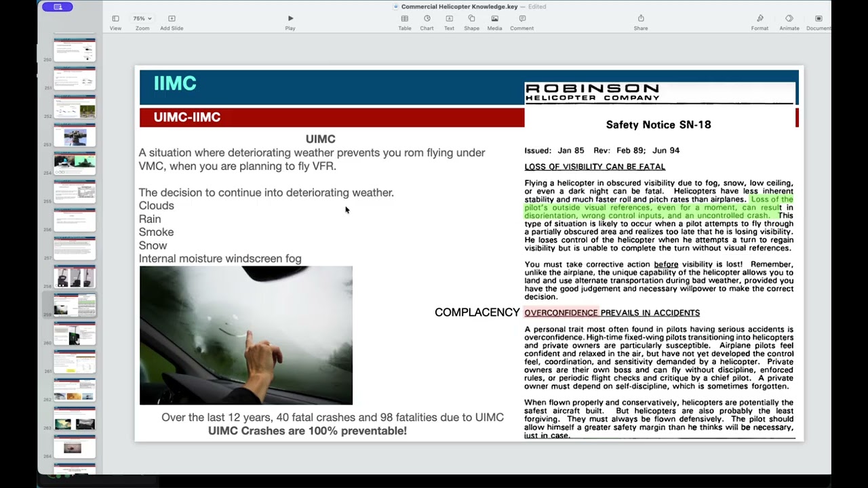Add a Text box from the toolbar
The image size is (868, 488).
pos(449,22)
